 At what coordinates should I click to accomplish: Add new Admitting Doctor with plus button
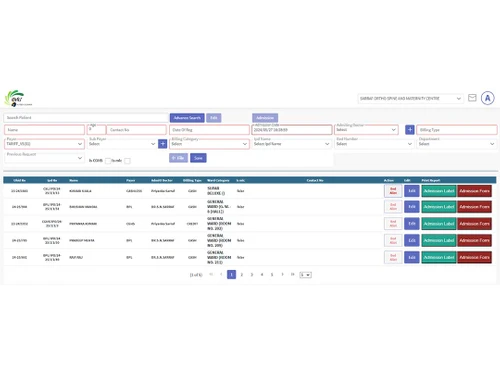410,130
